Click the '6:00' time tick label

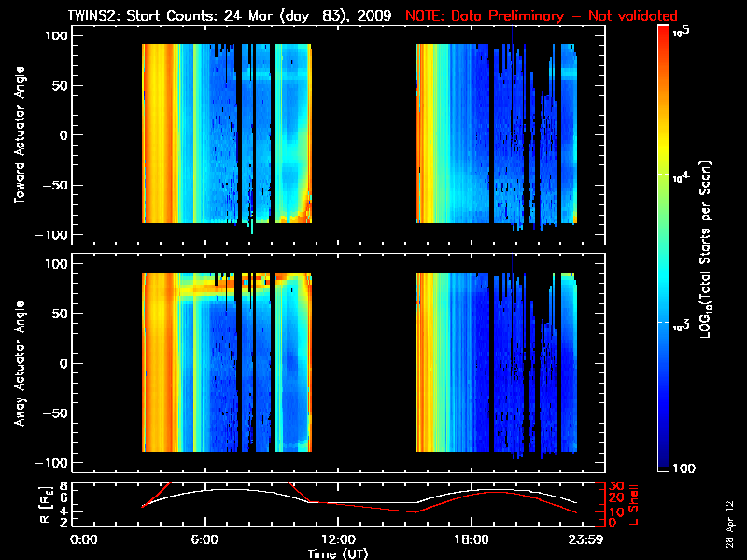[x=204, y=540]
